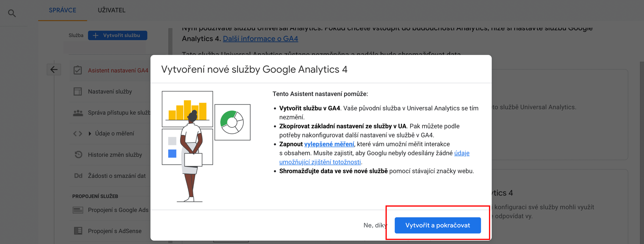Open Asistent nastavení GA4 menu item
This screenshot has width=644, height=244.
point(118,70)
